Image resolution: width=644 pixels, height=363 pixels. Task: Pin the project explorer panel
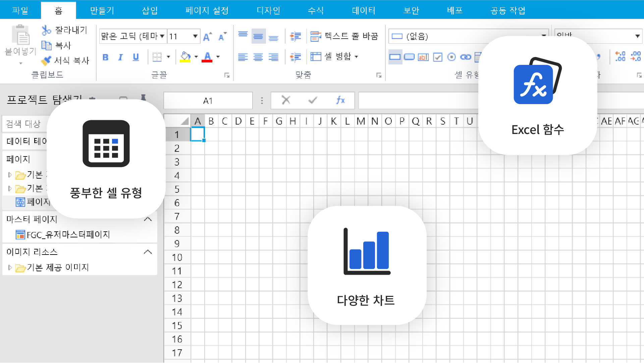click(143, 98)
